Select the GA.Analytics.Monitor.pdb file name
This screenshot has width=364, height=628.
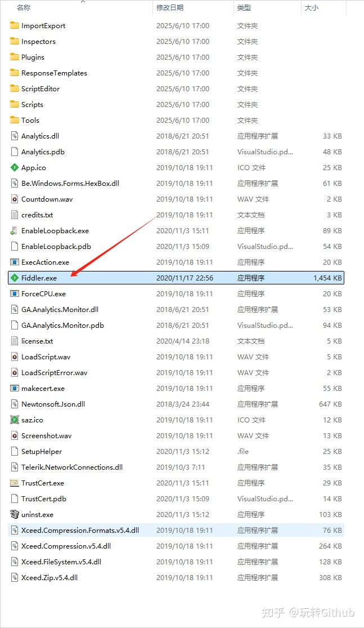tap(62, 325)
